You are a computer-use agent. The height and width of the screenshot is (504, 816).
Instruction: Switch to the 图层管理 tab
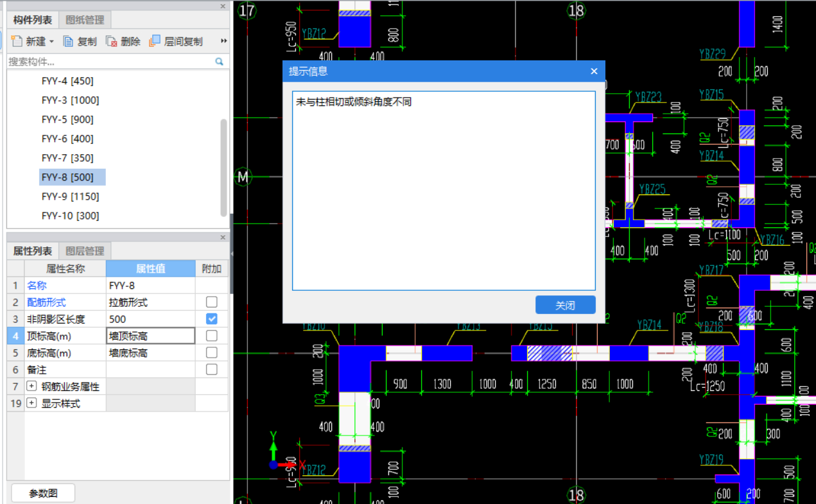tap(85, 250)
